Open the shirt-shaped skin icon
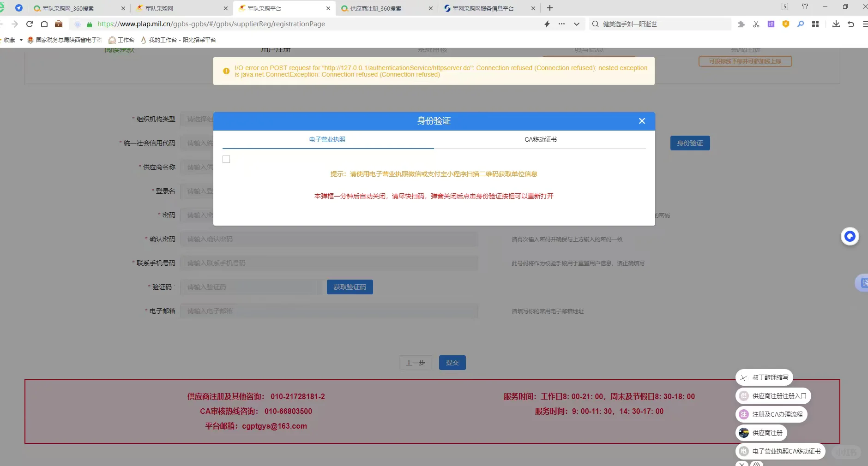The width and height of the screenshot is (868, 466). pyautogui.click(x=805, y=6)
